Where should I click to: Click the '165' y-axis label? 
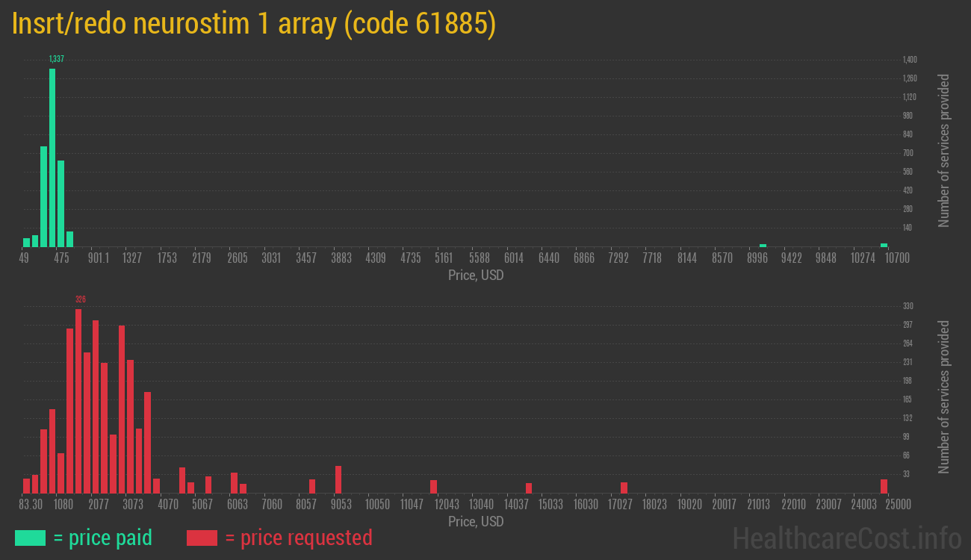coord(908,399)
